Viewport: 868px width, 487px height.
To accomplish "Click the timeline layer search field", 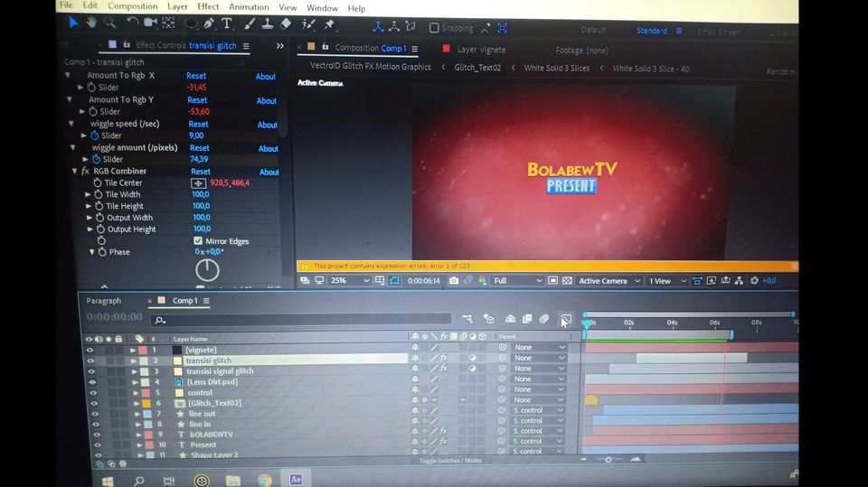I will point(300,319).
